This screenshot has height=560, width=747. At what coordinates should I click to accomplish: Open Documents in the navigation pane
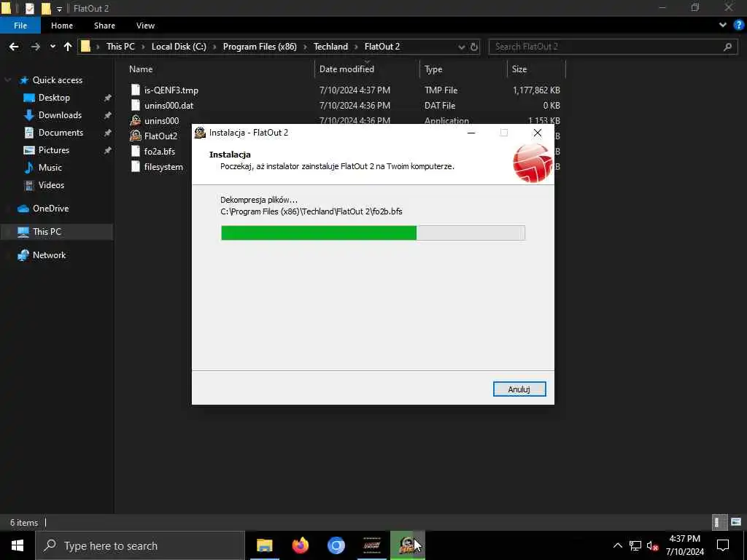pos(61,133)
